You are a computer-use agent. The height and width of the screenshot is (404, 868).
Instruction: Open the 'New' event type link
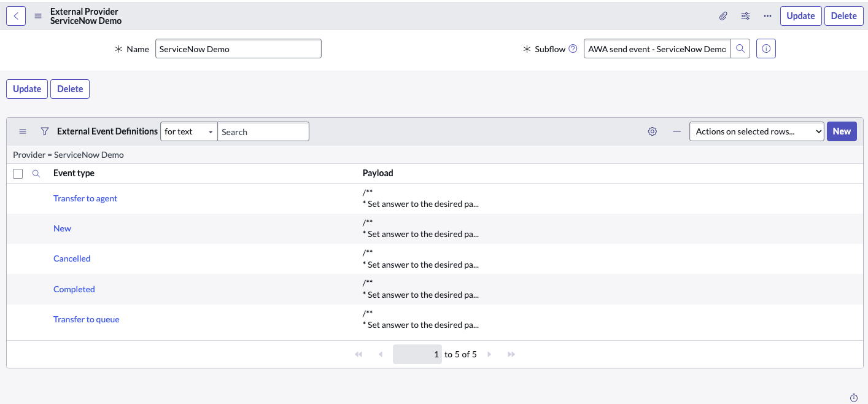click(x=62, y=228)
